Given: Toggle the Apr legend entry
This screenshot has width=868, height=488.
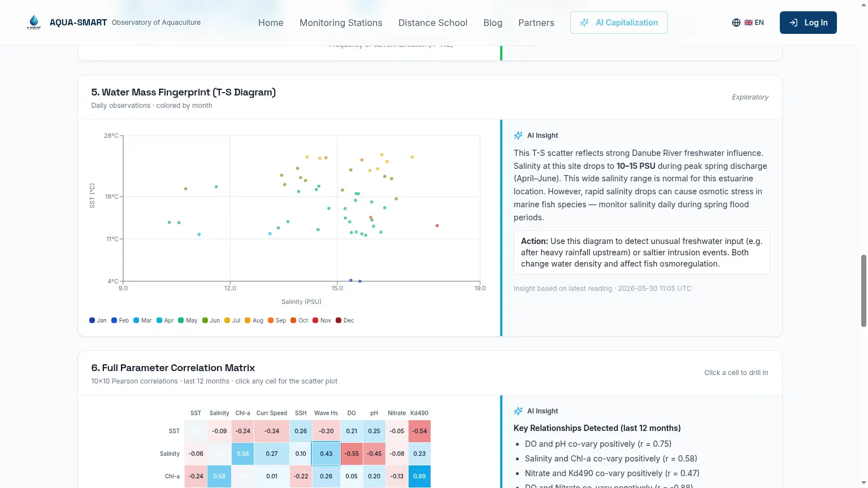Looking at the screenshot, I should [x=165, y=320].
